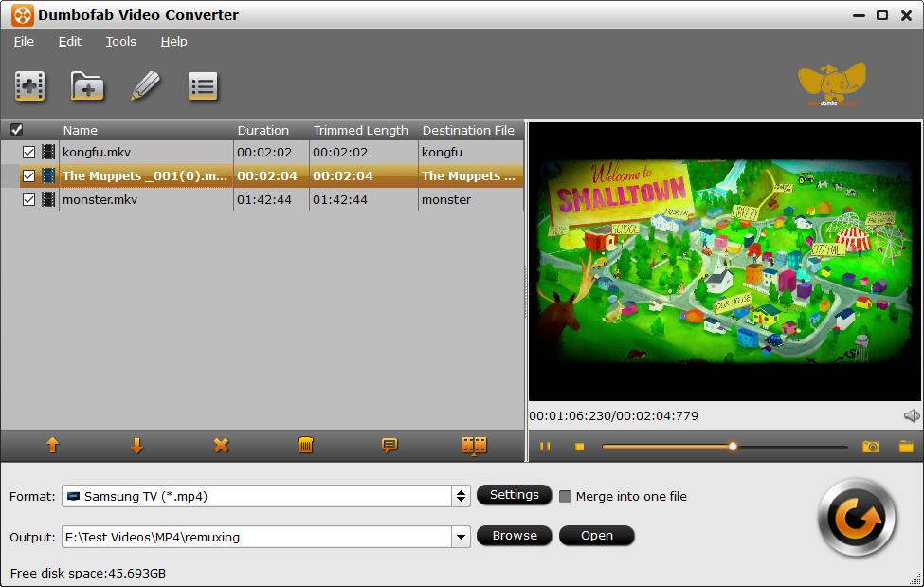924x587 pixels.
Task: Move selected item down with arrow
Action: tap(136, 446)
